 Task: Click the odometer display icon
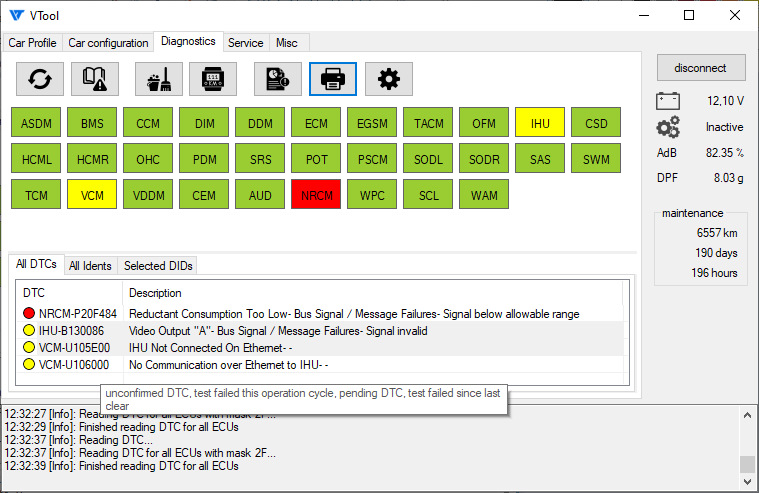[213, 78]
